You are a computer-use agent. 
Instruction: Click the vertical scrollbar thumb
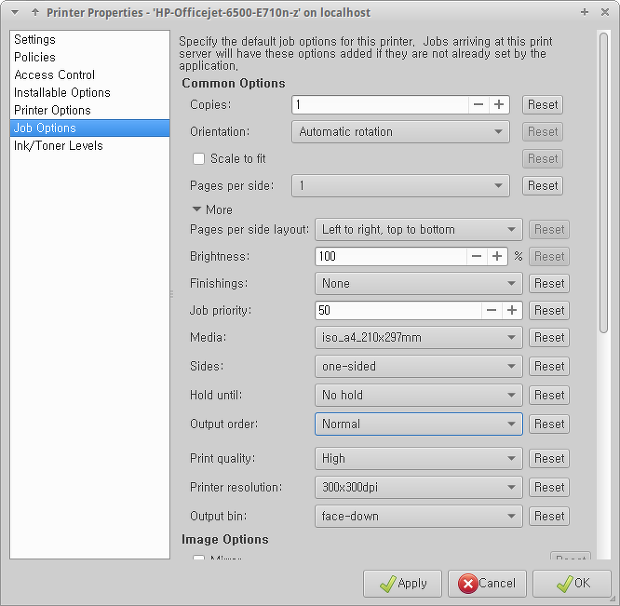[x=603, y=183]
